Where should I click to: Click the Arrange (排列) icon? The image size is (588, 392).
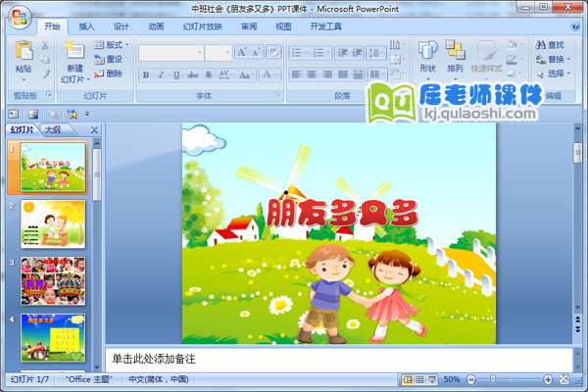point(455,51)
